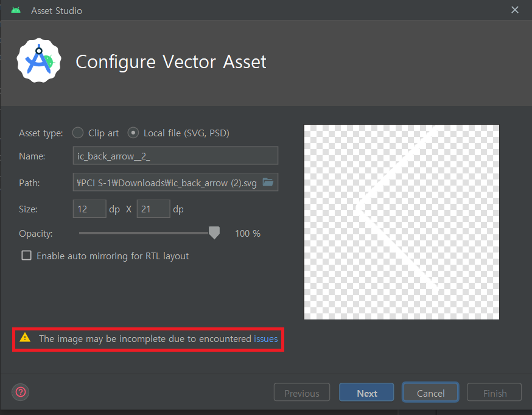This screenshot has width=532, height=415.
Task: Click the back arrow preview image
Action: click(x=401, y=222)
